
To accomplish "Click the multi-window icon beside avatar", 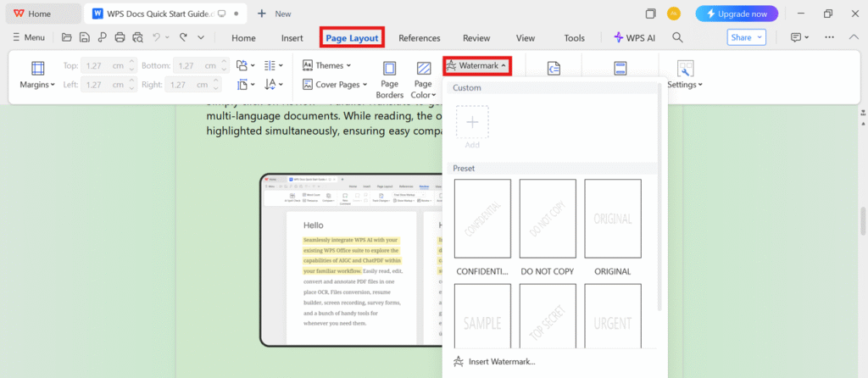I will pyautogui.click(x=651, y=14).
